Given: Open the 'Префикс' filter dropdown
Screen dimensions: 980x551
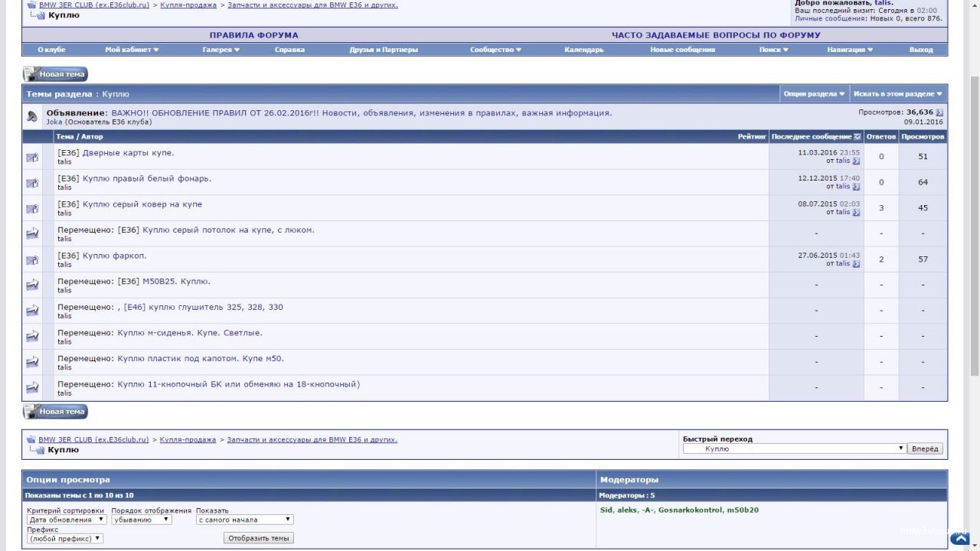Looking at the screenshot, I should (x=65, y=539).
